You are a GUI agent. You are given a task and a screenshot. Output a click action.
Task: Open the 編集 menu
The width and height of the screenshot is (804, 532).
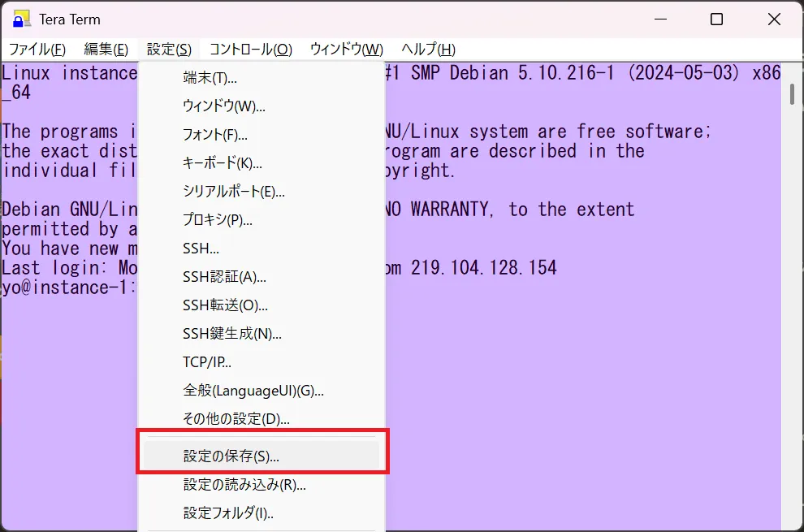105,49
